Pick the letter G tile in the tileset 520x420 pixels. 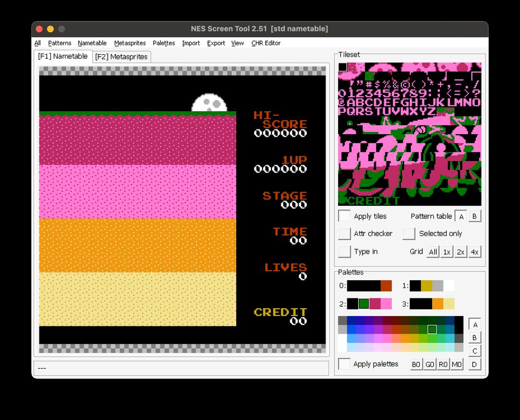click(x=405, y=103)
